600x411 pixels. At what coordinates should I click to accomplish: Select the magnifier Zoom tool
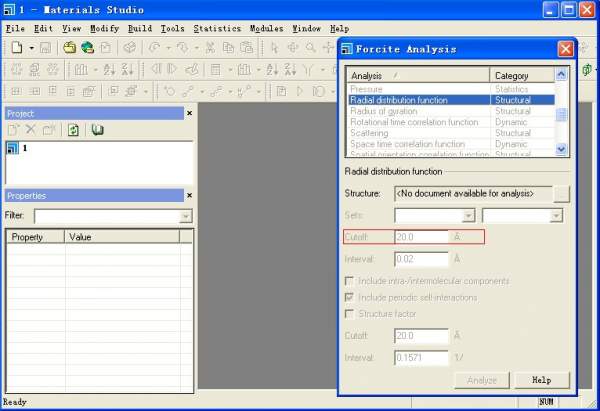(x=311, y=48)
